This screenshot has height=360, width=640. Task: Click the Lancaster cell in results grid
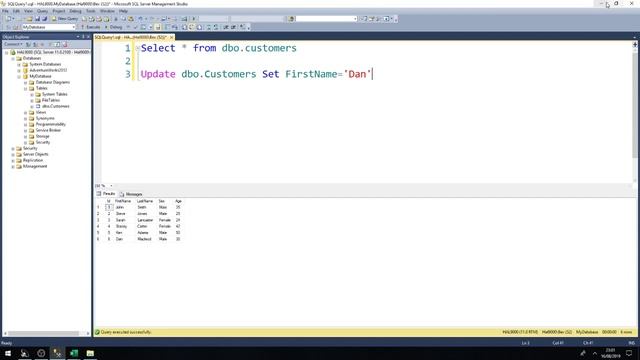point(145,220)
